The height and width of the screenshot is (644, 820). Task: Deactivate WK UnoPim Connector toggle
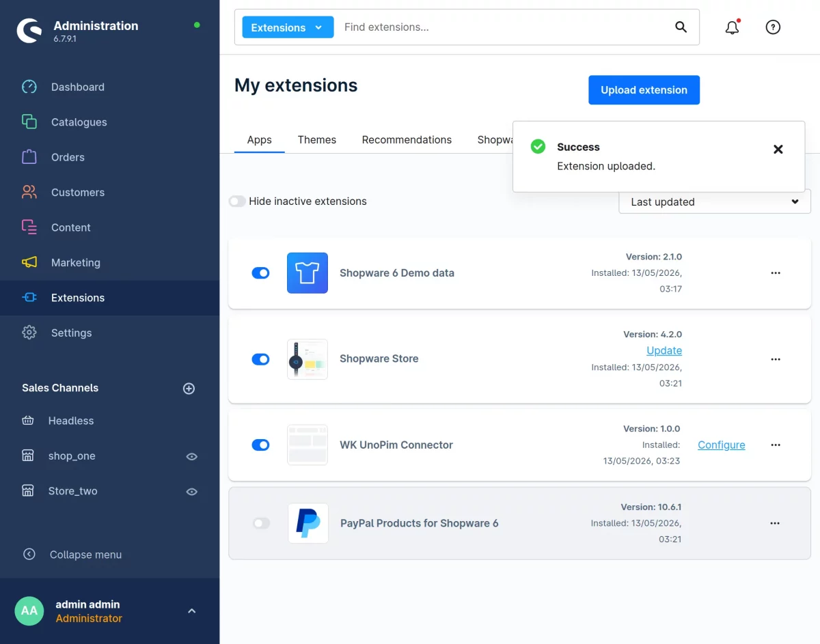pyautogui.click(x=261, y=445)
